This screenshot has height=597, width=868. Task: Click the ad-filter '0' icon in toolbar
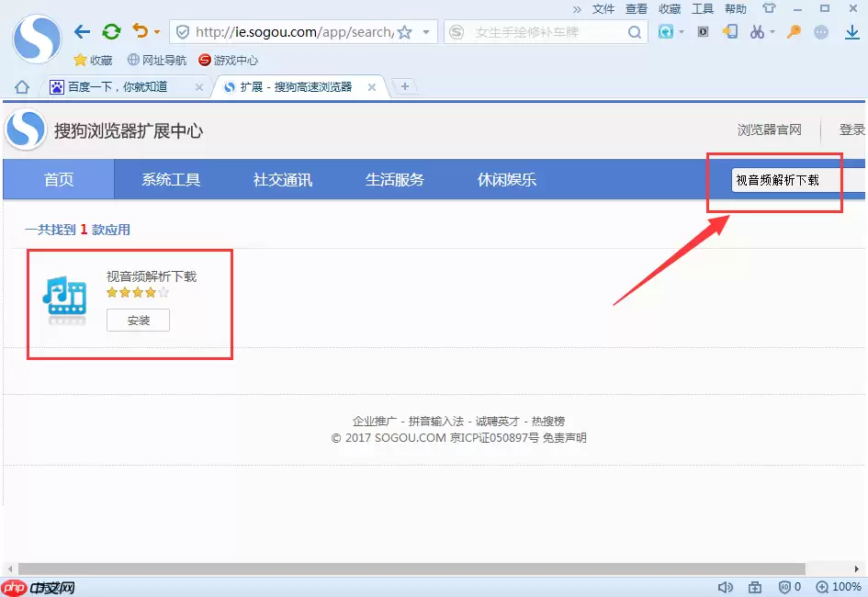703,32
